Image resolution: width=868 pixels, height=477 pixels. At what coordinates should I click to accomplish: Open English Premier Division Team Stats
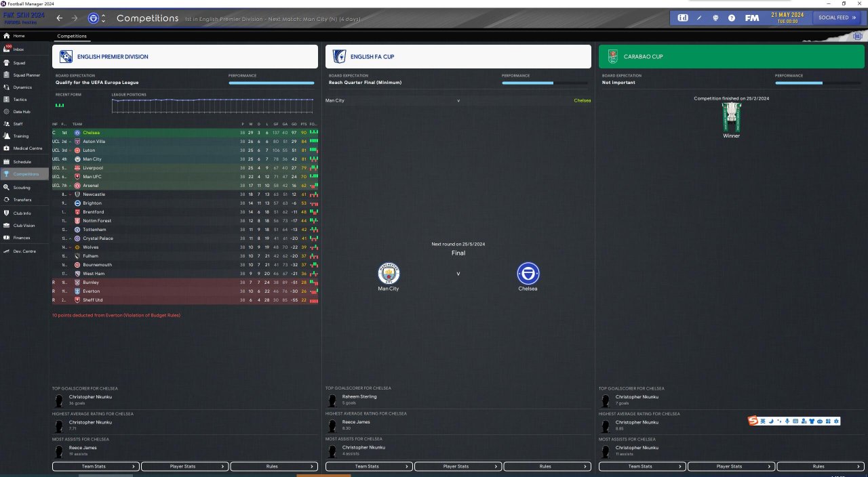[96, 466]
